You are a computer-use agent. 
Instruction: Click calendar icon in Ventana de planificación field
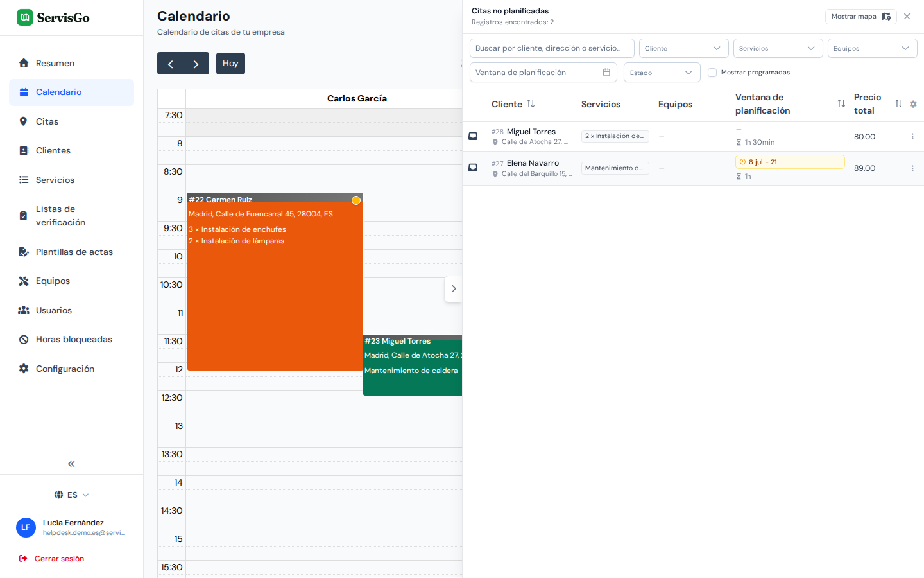coord(606,72)
